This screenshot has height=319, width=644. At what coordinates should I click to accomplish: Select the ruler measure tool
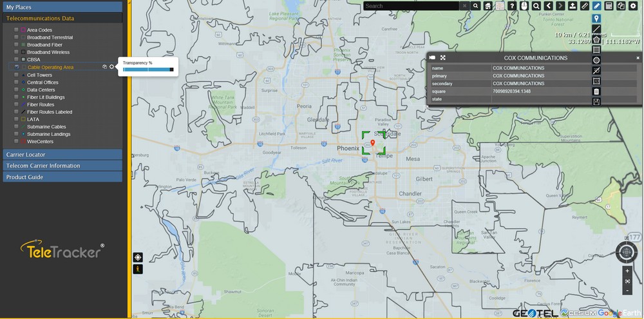pyautogui.click(x=585, y=6)
